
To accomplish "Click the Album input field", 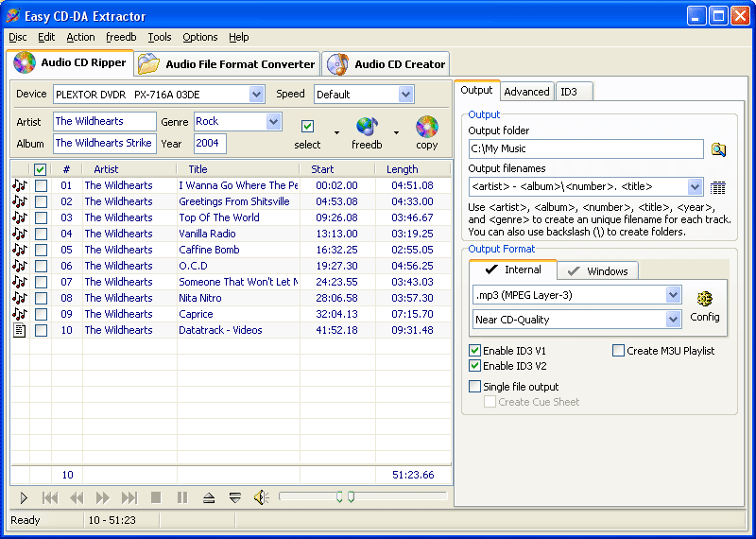I will (x=105, y=144).
